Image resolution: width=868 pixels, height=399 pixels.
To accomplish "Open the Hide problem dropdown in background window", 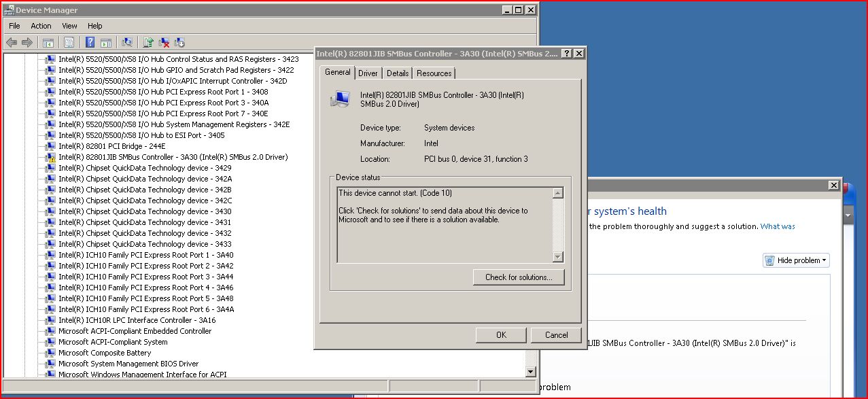I will [796, 260].
